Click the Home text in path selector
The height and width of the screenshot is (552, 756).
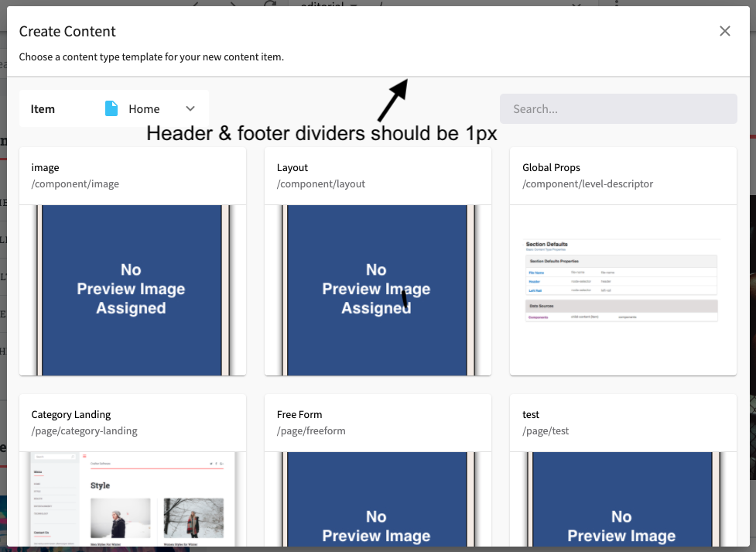[x=144, y=109]
